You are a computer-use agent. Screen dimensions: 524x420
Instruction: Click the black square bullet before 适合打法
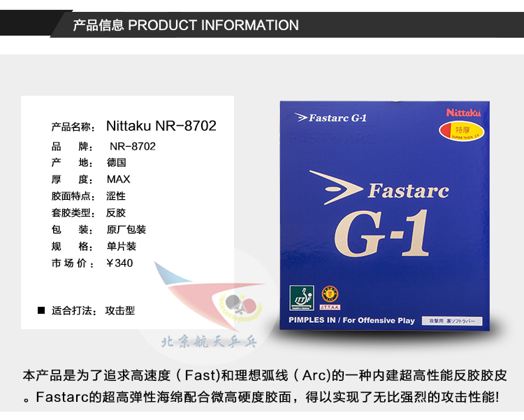tap(41, 311)
